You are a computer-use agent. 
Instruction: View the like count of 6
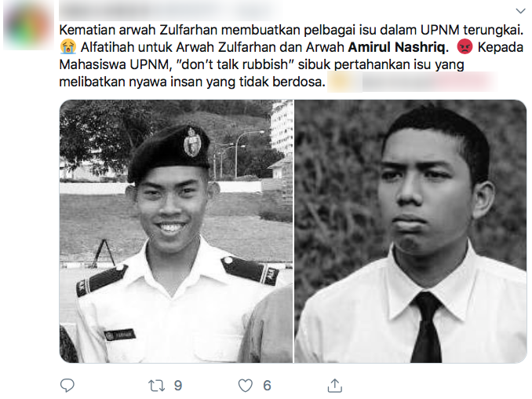click(267, 386)
